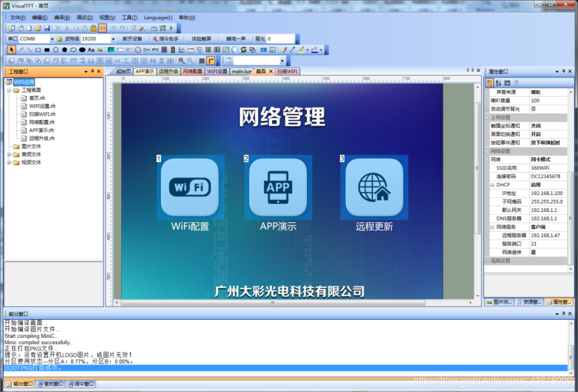Select the arrow selection tool
This screenshot has height=392, width=578.
[x=12, y=50]
